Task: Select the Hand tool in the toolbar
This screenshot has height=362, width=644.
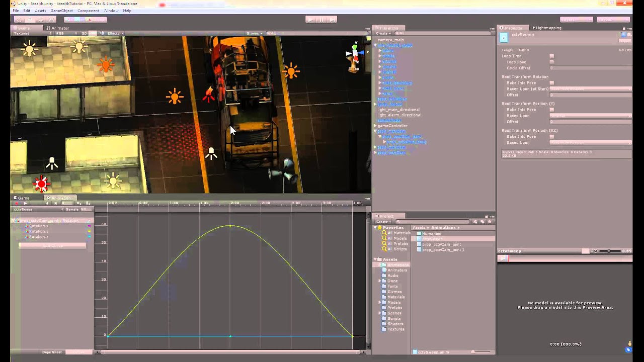Action: point(19,20)
